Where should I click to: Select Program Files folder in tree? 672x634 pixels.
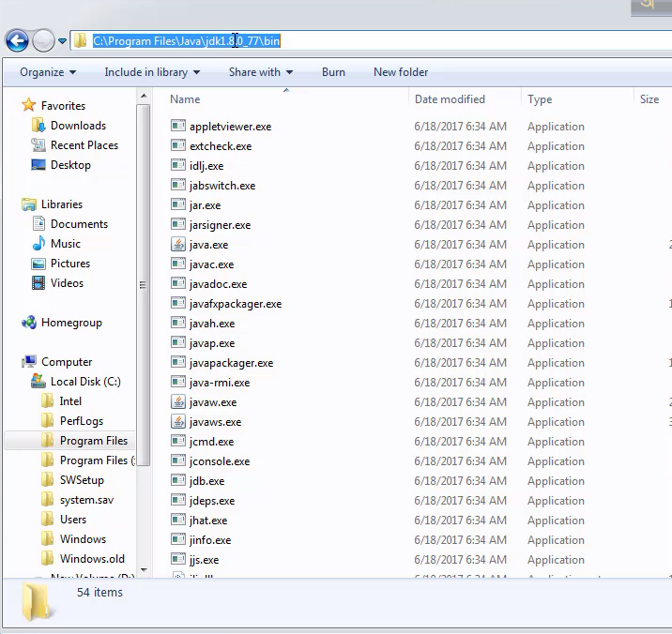coord(94,441)
